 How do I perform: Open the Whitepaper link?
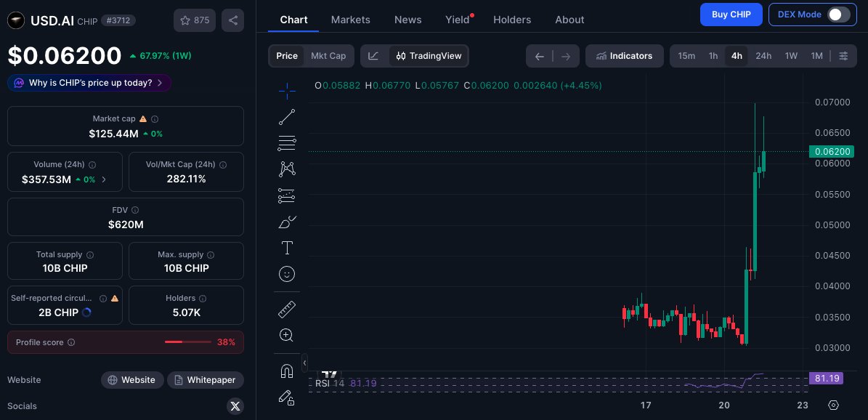[x=206, y=380]
